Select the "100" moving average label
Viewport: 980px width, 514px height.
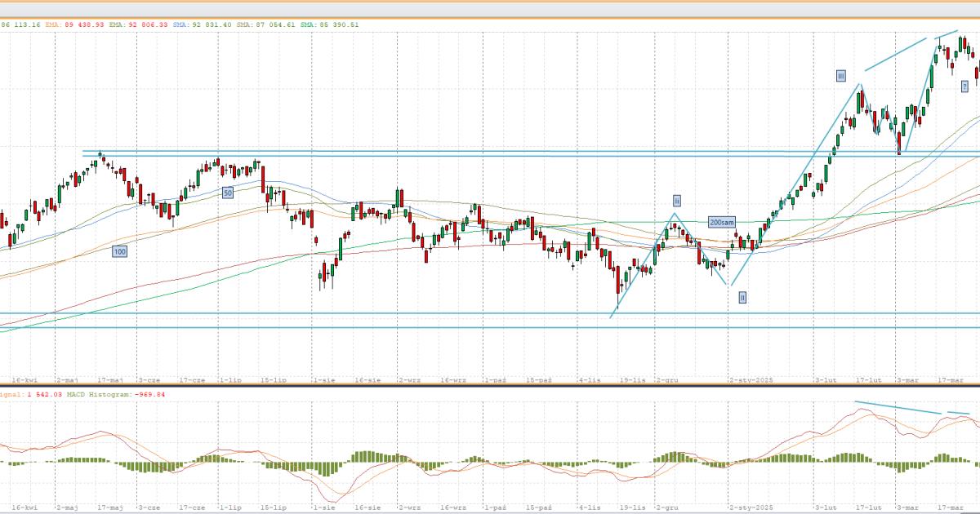pyautogui.click(x=119, y=252)
